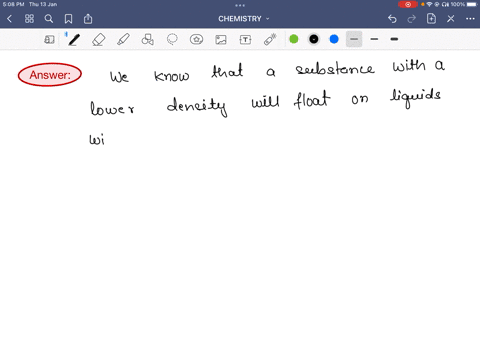
Task: Select the medium stroke width
Action: point(374,39)
